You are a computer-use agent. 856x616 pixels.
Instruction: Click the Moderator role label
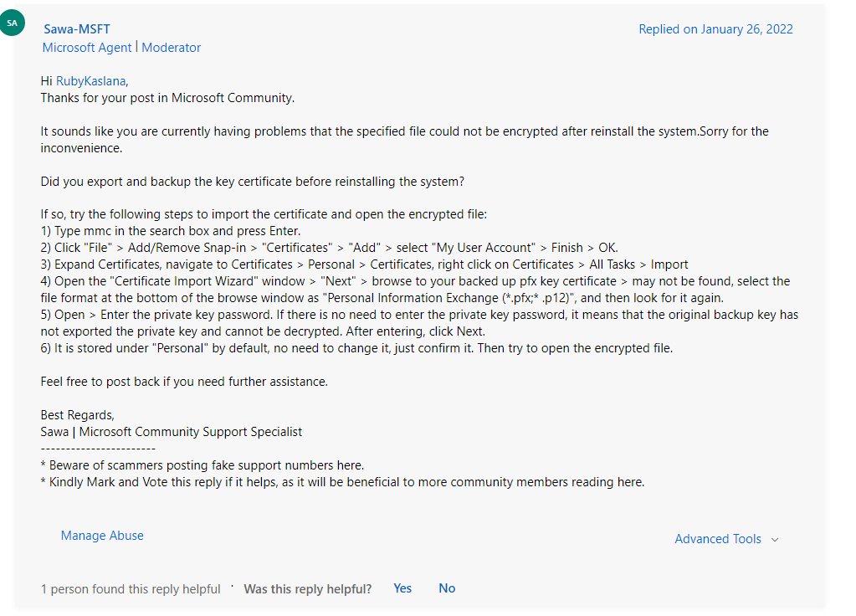[x=172, y=48]
